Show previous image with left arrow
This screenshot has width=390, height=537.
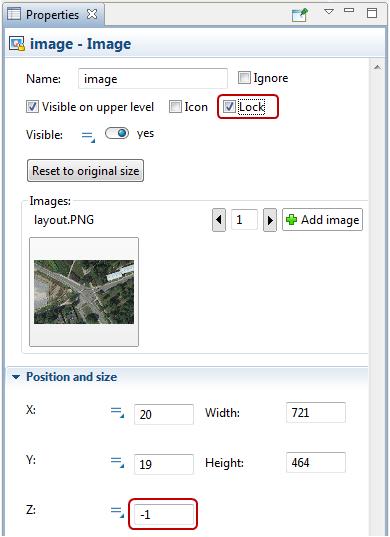[219, 220]
